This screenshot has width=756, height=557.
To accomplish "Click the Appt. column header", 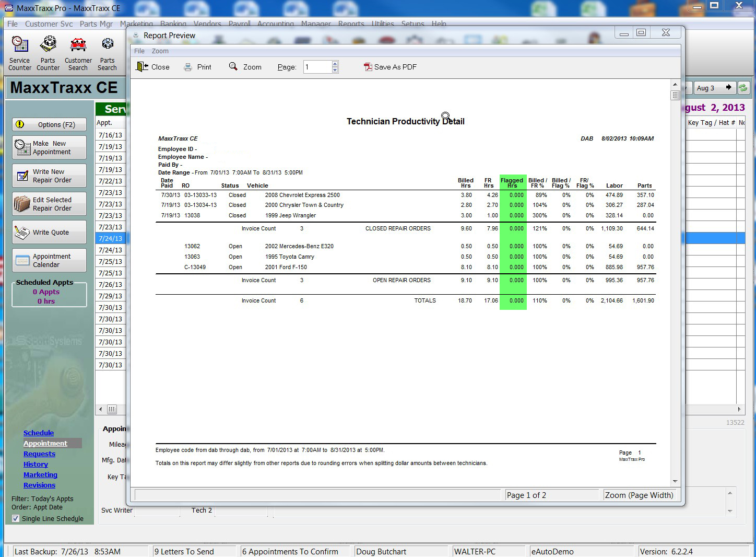I will [x=111, y=122].
